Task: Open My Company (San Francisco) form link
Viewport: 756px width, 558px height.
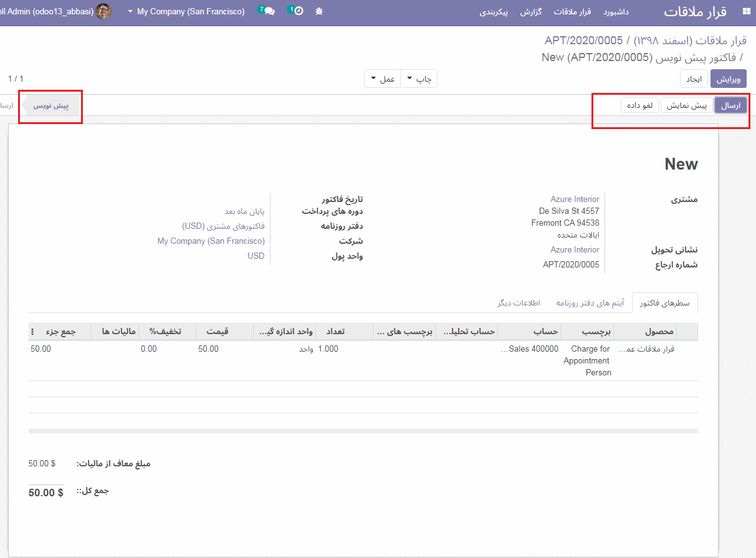Action: point(211,241)
